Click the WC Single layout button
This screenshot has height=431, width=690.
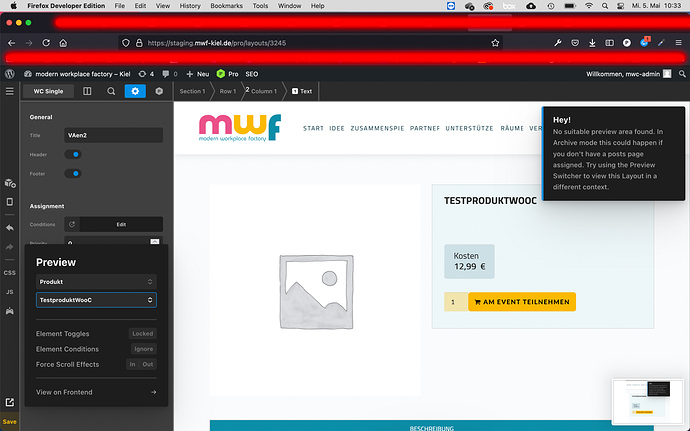(48, 91)
